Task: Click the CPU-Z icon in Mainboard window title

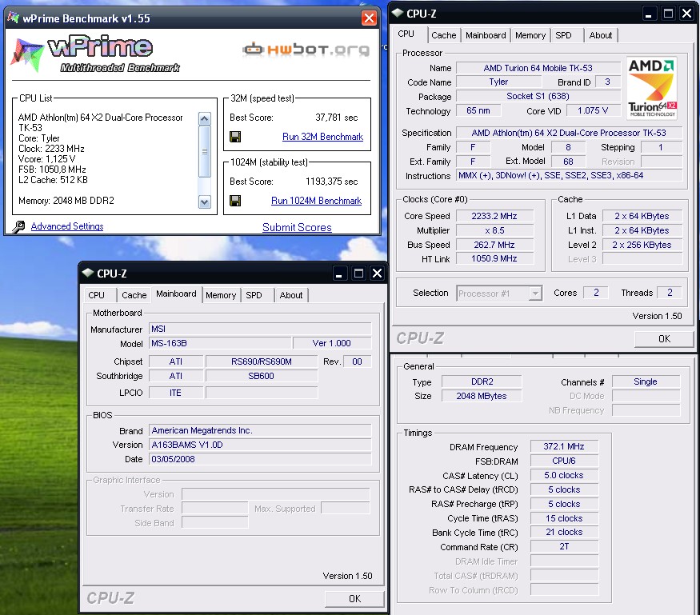Action: [88, 273]
